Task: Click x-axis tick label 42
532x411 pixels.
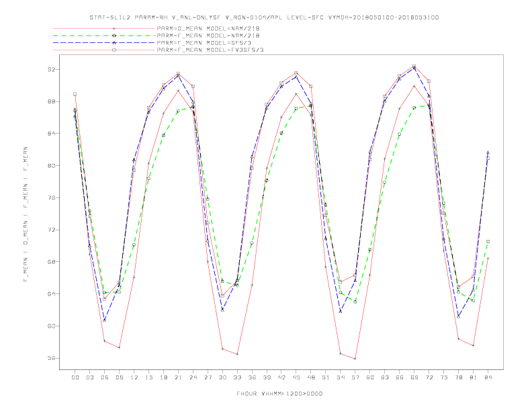Action: (281, 377)
